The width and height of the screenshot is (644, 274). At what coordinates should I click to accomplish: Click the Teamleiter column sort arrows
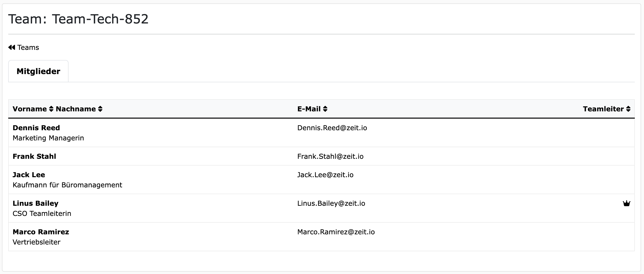click(x=628, y=109)
